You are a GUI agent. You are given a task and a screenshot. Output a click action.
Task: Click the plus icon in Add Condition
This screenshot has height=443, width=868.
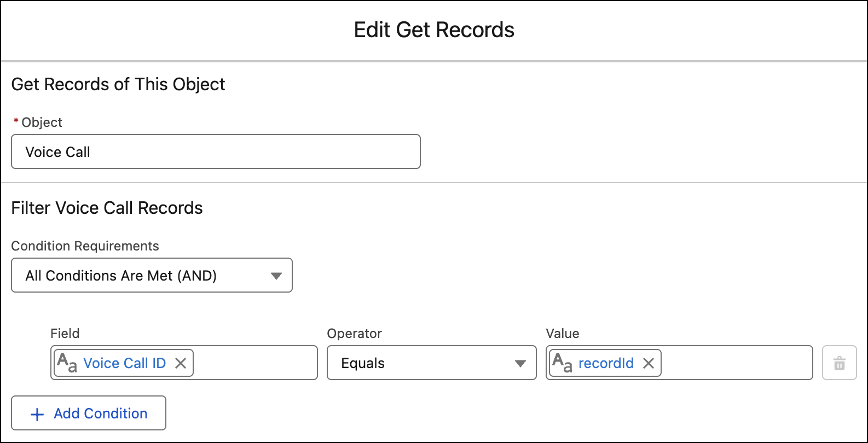[37, 414]
